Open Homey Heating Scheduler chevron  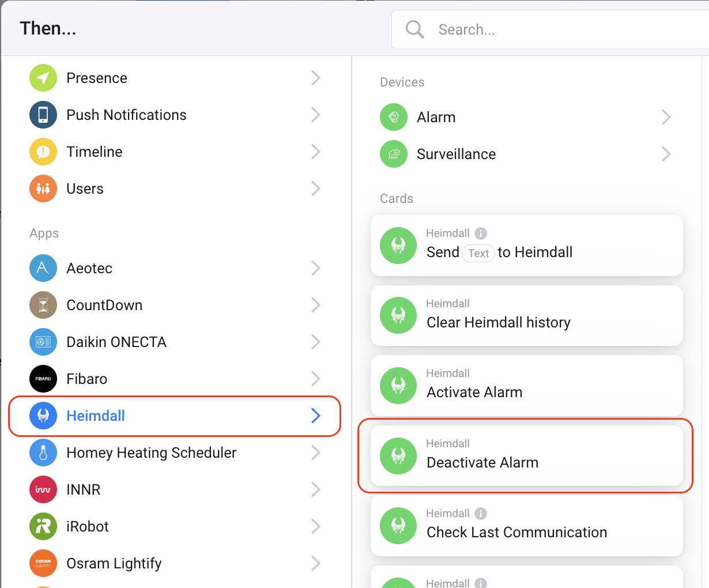[315, 453]
